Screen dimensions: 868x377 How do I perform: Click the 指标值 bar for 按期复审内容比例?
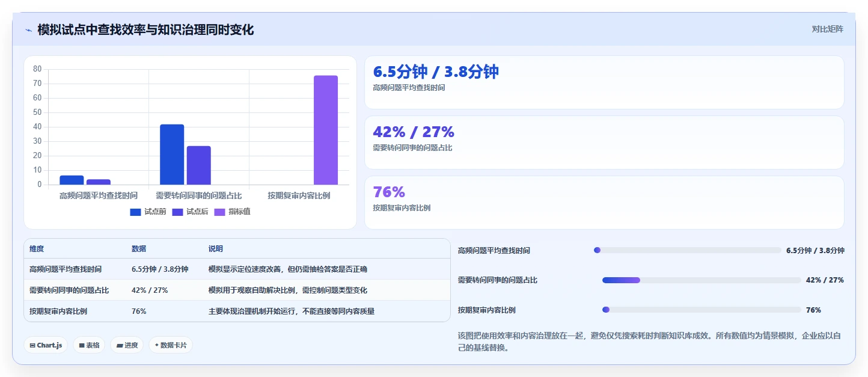tap(326, 130)
